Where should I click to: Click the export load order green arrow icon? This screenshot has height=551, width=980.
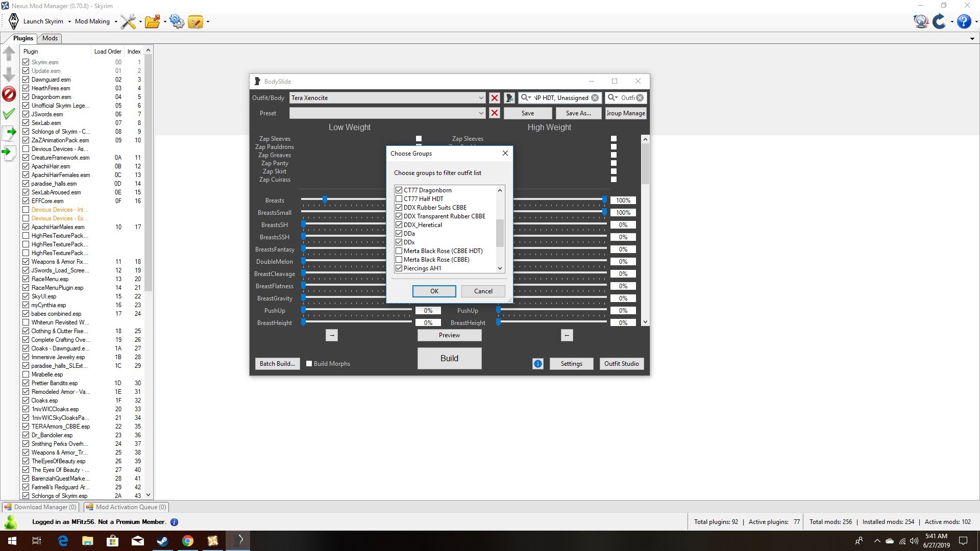(x=9, y=133)
